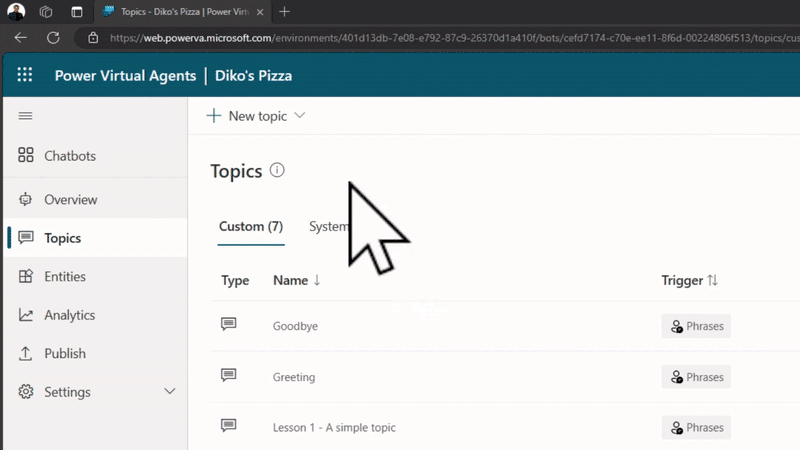Click the Type column header
This screenshot has width=800, height=450.
point(235,280)
